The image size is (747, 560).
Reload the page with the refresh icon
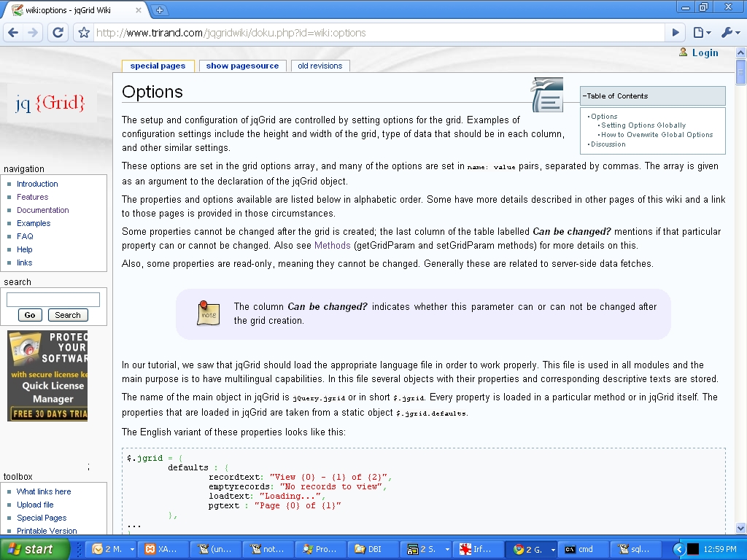click(x=58, y=32)
